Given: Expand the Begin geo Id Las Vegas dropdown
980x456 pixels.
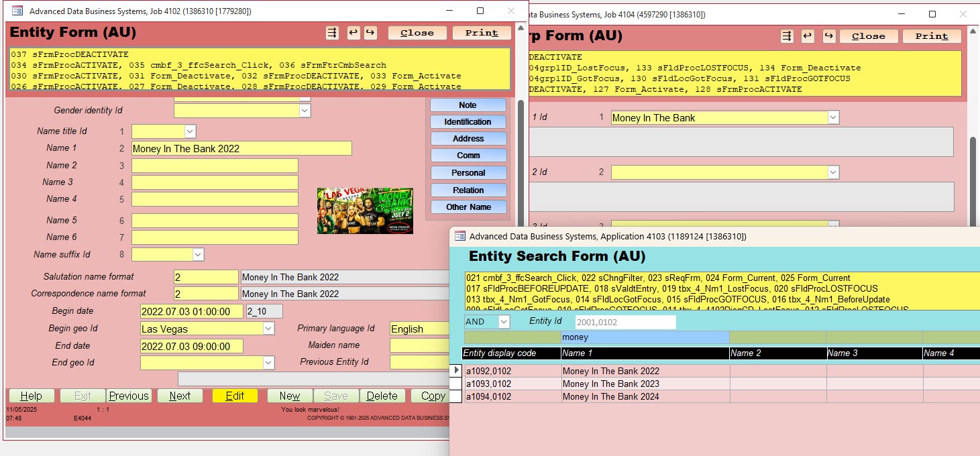Looking at the screenshot, I should (x=268, y=329).
